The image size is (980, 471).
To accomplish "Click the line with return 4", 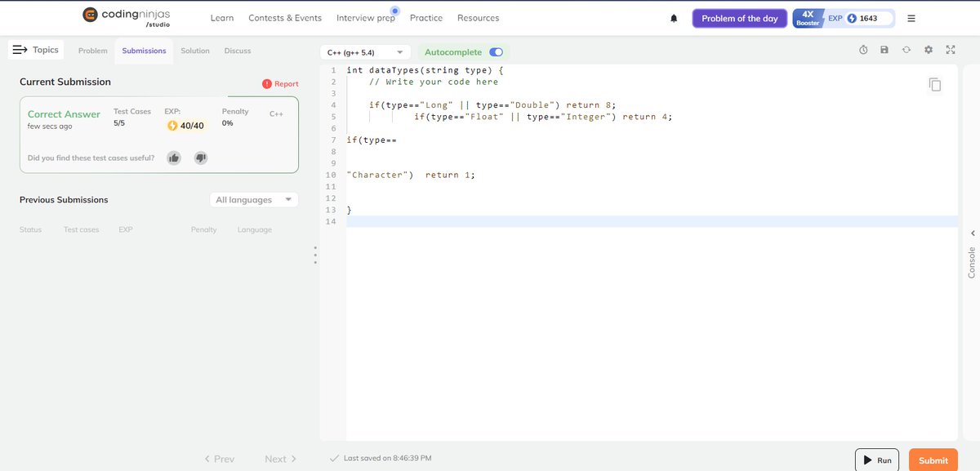I will (x=543, y=117).
